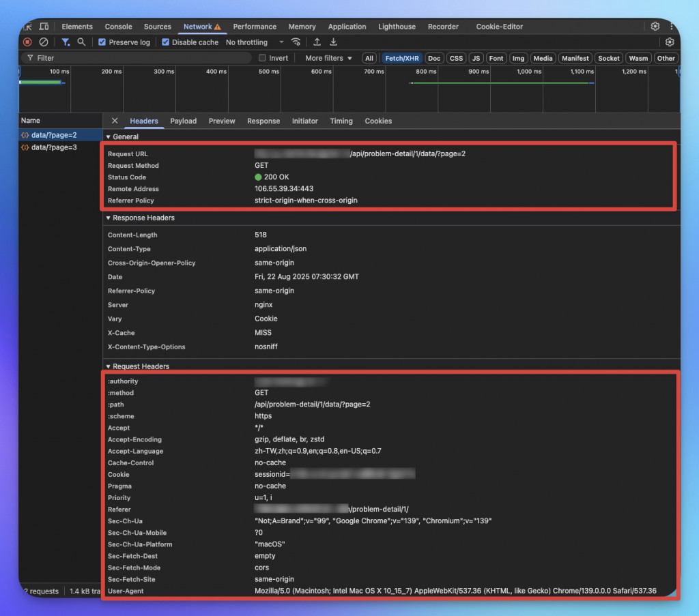Toggle the Wasm filter
Viewport: 699px width, 616px height.
(x=638, y=59)
